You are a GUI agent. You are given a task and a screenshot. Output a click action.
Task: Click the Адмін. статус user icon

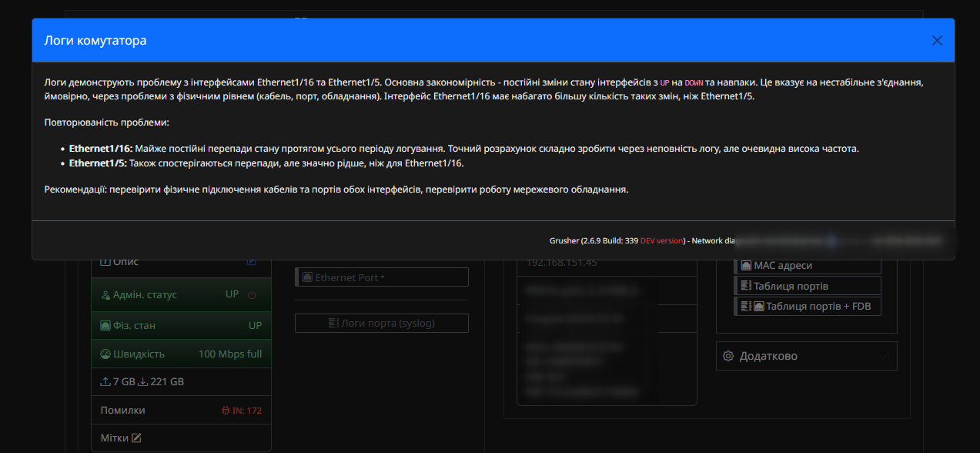[105, 294]
